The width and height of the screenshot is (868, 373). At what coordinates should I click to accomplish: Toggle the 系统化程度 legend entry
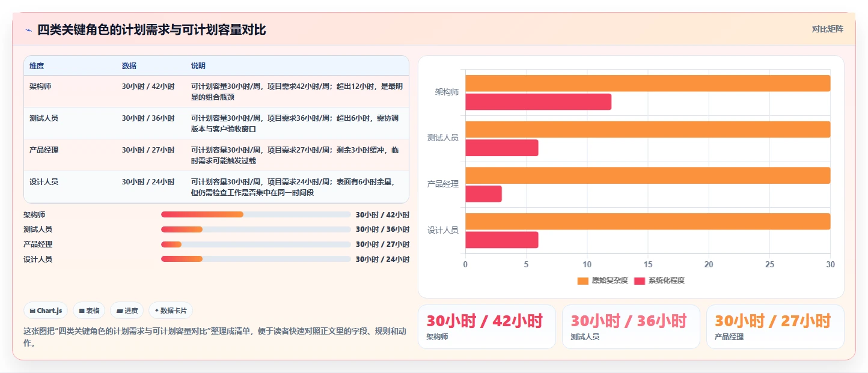tap(659, 281)
